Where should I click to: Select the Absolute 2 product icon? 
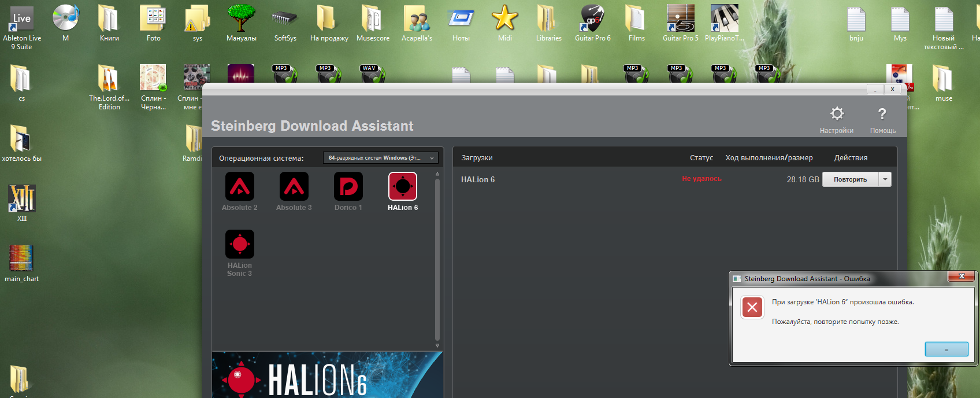tap(240, 186)
